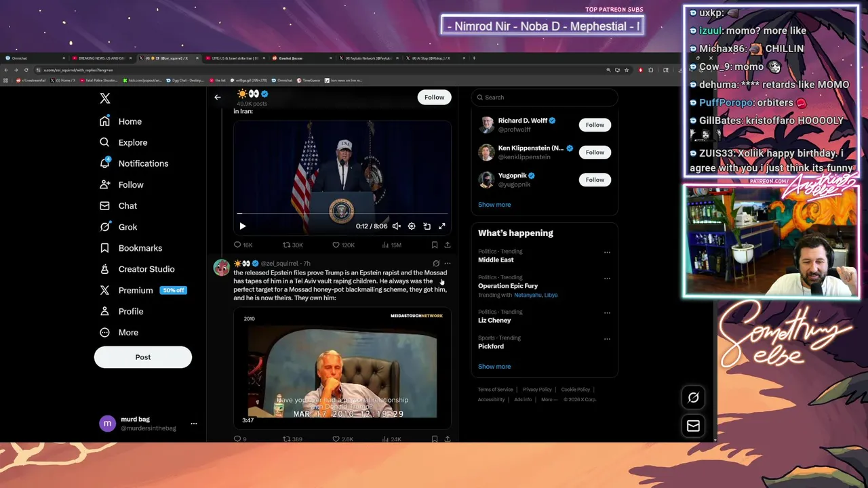Share the Trump video post
This screenshot has width=868, height=488.
click(x=448, y=245)
